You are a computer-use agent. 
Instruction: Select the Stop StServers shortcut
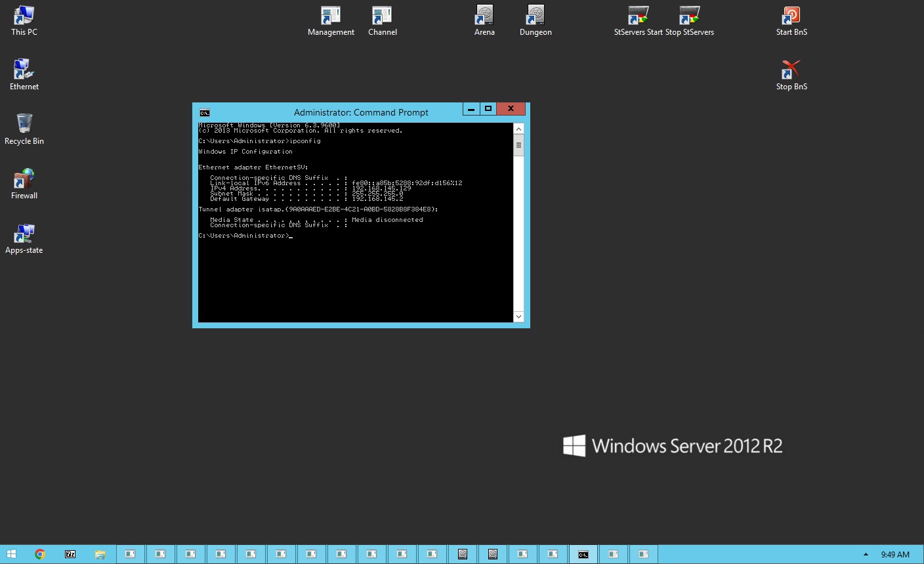click(690, 20)
